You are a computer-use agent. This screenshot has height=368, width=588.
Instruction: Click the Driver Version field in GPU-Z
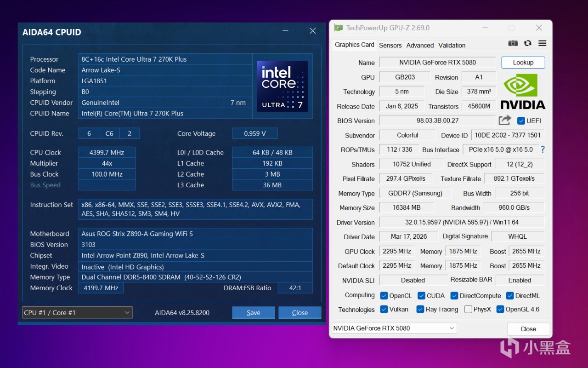coord(462,222)
